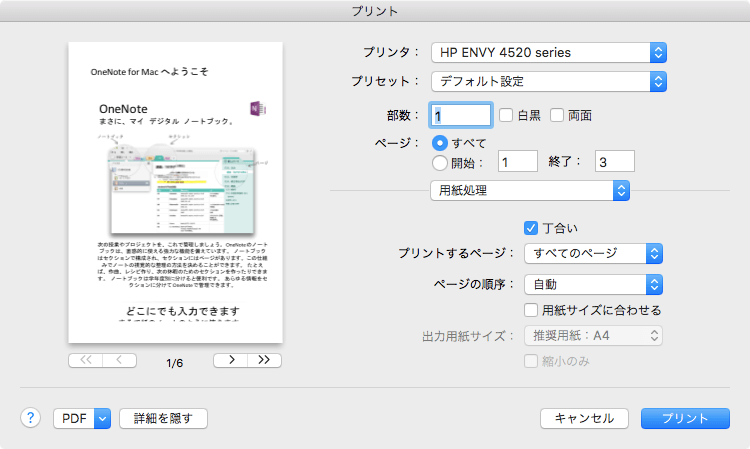Select the すべて pages radio button
This screenshot has height=449, width=750.
point(440,142)
